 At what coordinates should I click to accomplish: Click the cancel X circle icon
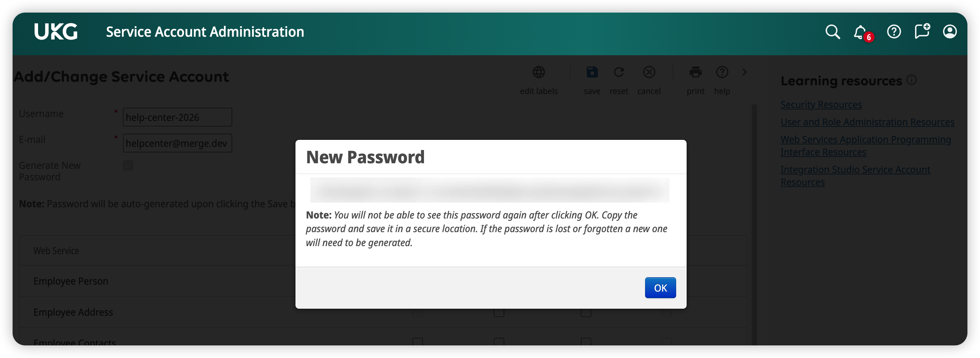point(649,72)
